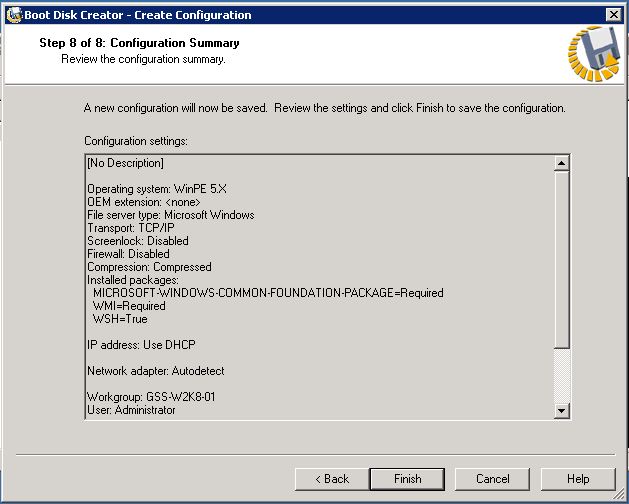This screenshot has width=629, height=504.
Task: Click 'File server type: Microsoft Windows' line
Action: pos(170,215)
